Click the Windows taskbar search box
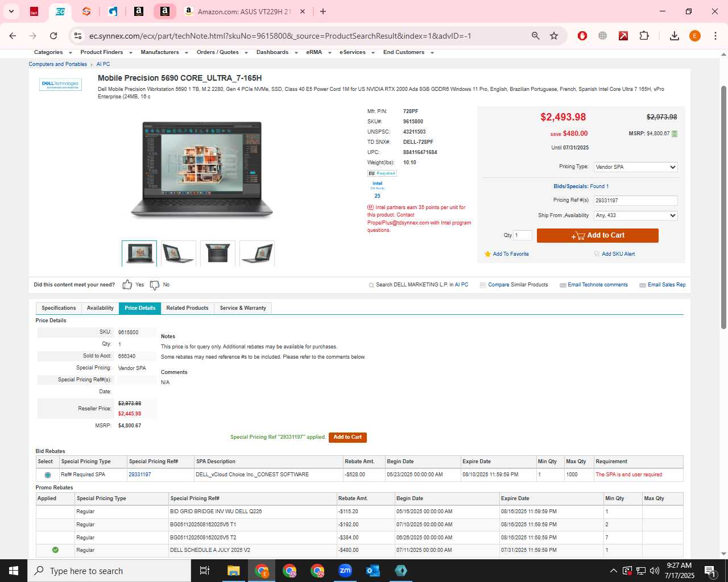 (109, 571)
